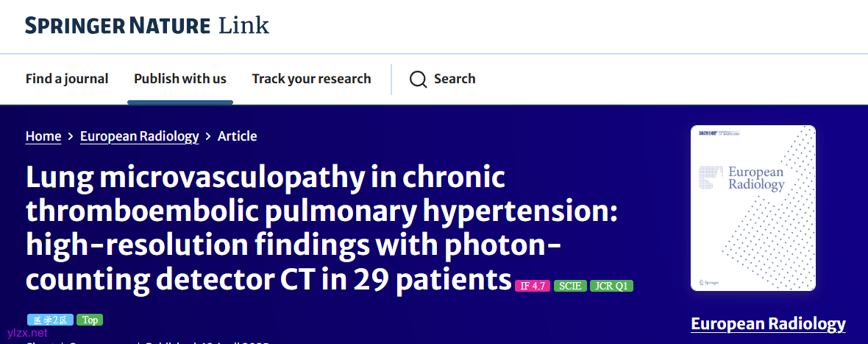The height and width of the screenshot is (344, 868).
Task: Click the small Springer logo on journal cover
Action: (709, 282)
